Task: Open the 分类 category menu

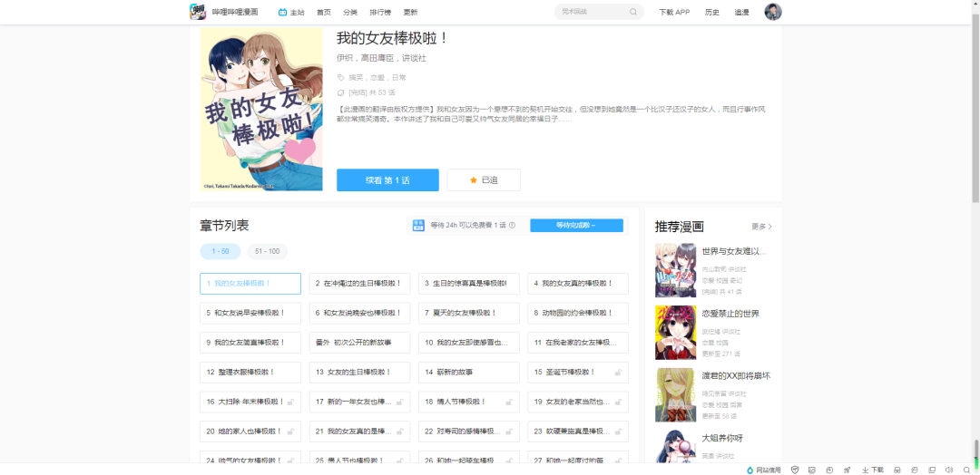Action: pos(350,12)
